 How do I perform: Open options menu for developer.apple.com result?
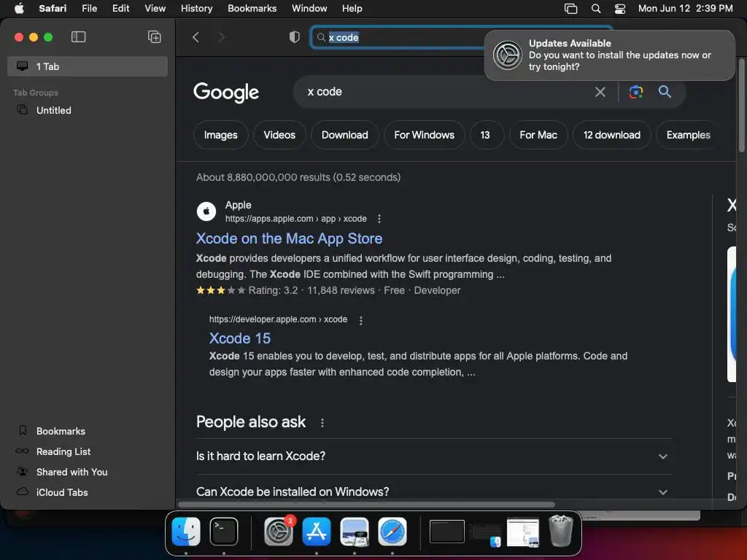[360, 321]
